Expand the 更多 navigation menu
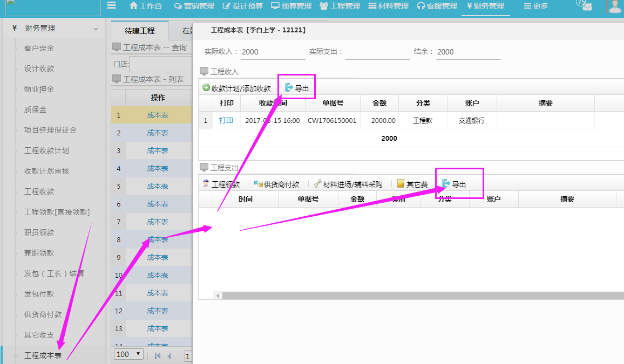624x364 pixels. pyautogui.click(x=536, y=6)
